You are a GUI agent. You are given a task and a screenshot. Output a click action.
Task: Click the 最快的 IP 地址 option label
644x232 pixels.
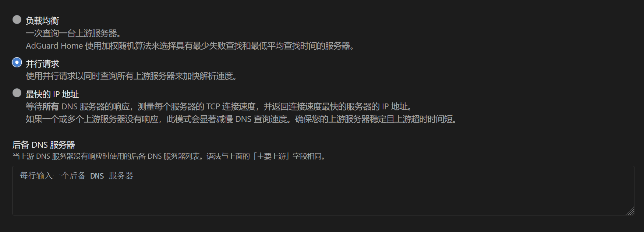(52, 94)
